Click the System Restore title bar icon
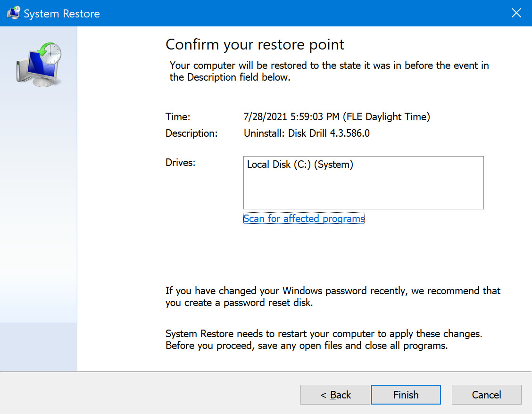 (x=14, y=13)
